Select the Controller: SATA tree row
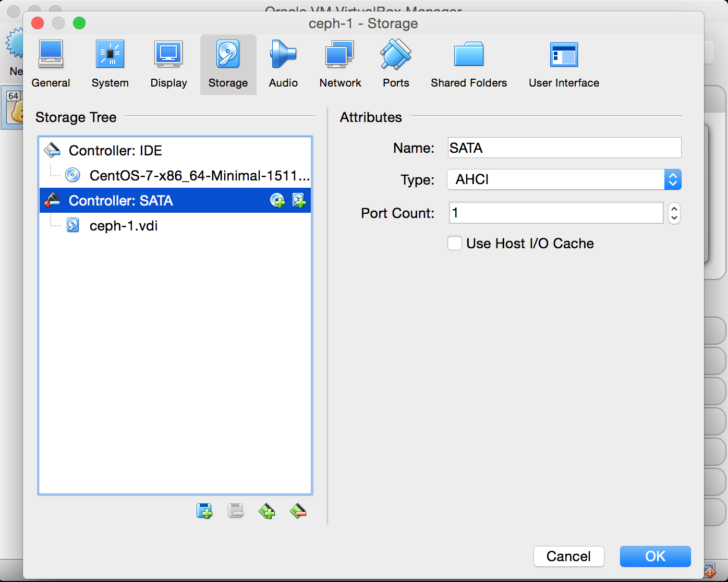Image resolution: width=728 pixels, height=582 pixels. [x=175, y=200]
